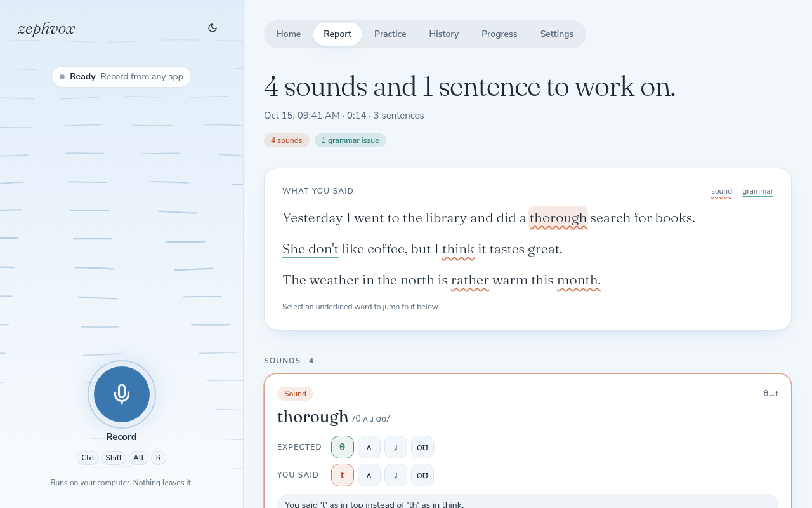The height and width of the screenshot is (508, 812).
Task: Select the underlined word month
Action: (x=579, y=280)
